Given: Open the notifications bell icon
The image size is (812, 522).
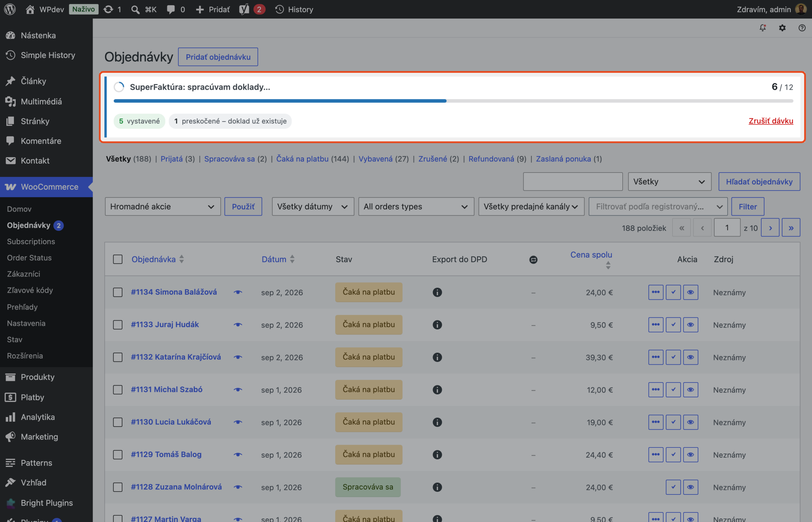Looking at the screenshot, I should click(x=763, y=28).
